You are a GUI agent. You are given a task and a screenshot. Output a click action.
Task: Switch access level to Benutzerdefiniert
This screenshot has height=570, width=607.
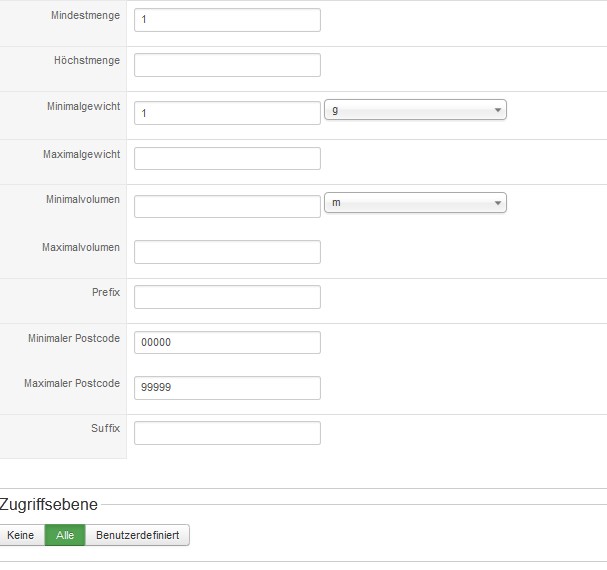[x=137, y=535]
